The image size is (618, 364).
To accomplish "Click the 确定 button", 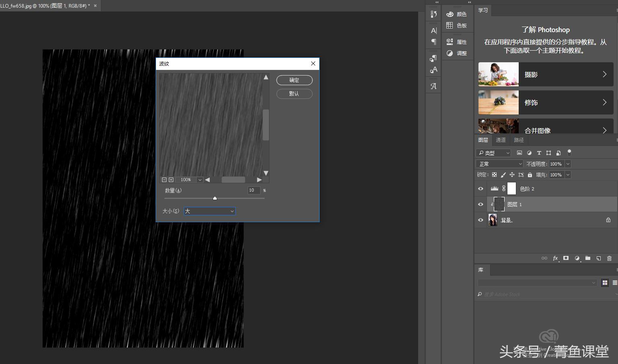I will tap(294, 80).
